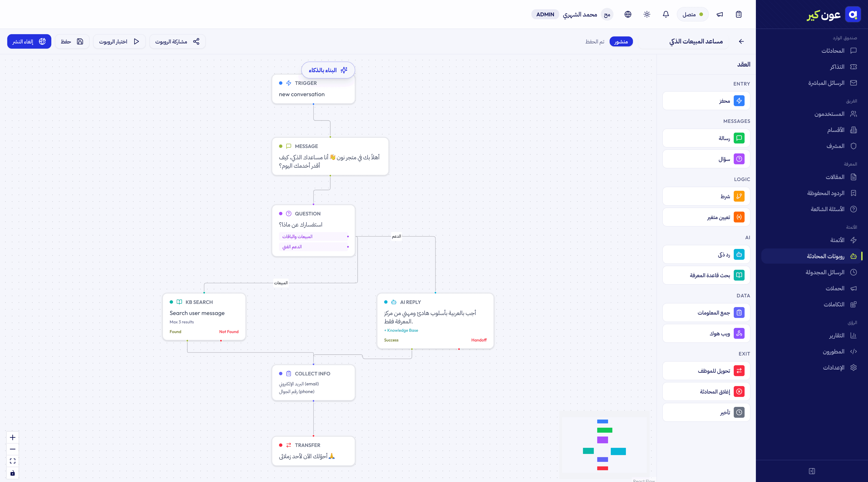This screenshot has height=482, width=868.
Task: Collapse the sidebar with bottom panel icon
Action: click(812, 471)
